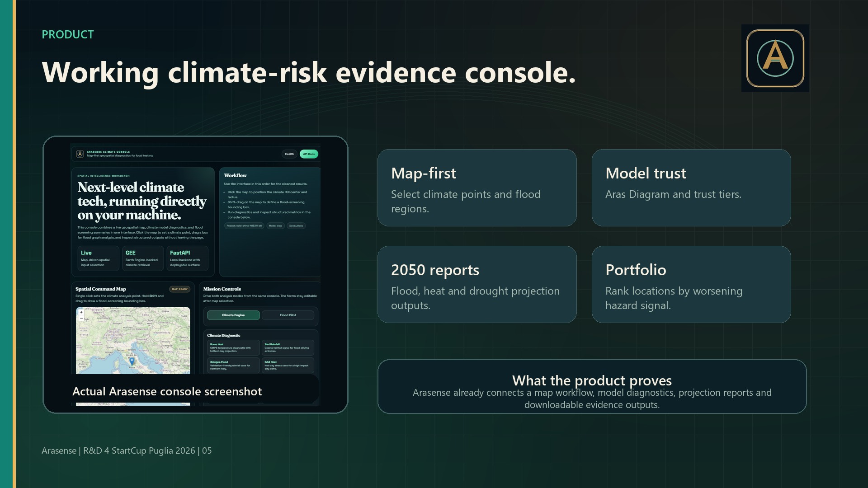Click the 'What the product proves' box
The height and width of the screenshot is (488, 868).
(x=592, y=387)
